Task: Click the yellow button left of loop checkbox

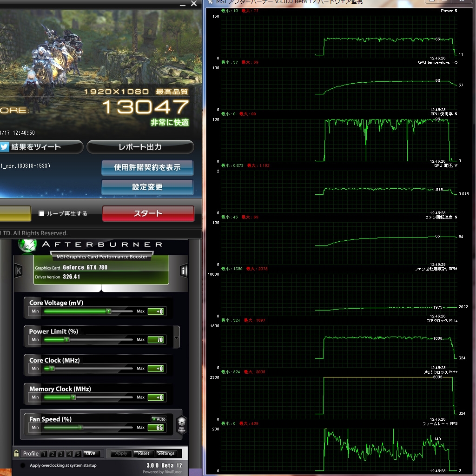Action: (x=15, y=213)
